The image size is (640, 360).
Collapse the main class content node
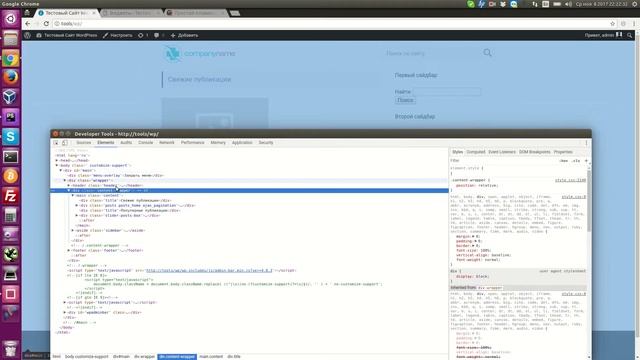[73, 196]
